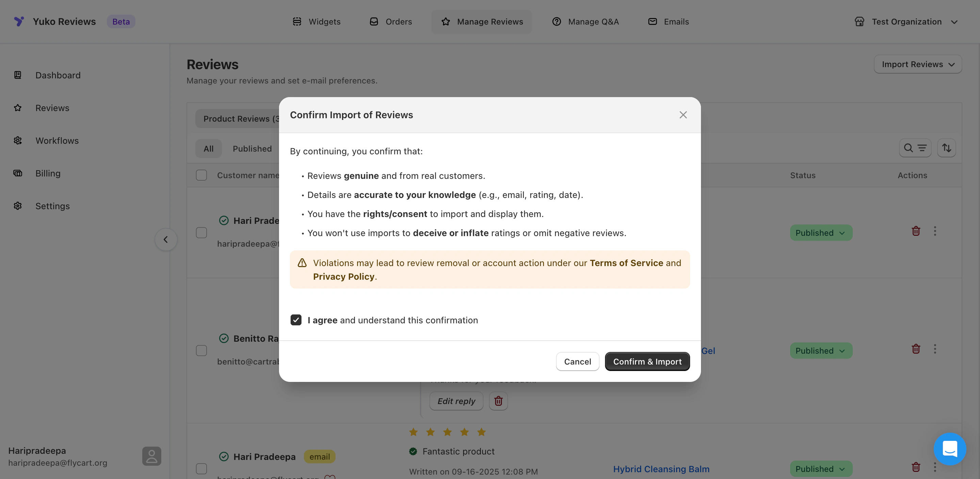Toggle the select-all checkbox in table header

click(x=201, y=175)
